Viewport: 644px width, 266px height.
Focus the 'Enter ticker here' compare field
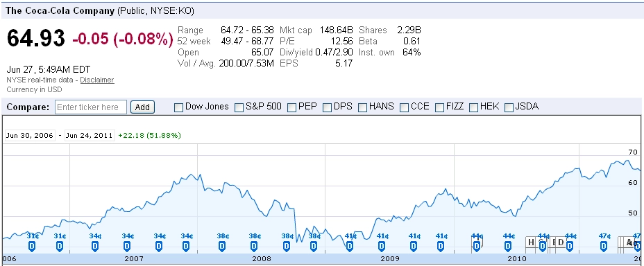coord(90,107)
